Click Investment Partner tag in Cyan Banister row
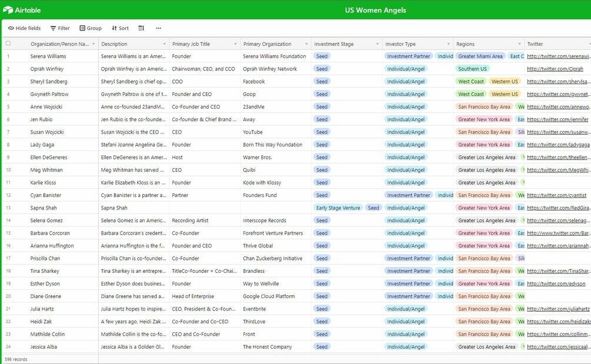 pos(408,195)
